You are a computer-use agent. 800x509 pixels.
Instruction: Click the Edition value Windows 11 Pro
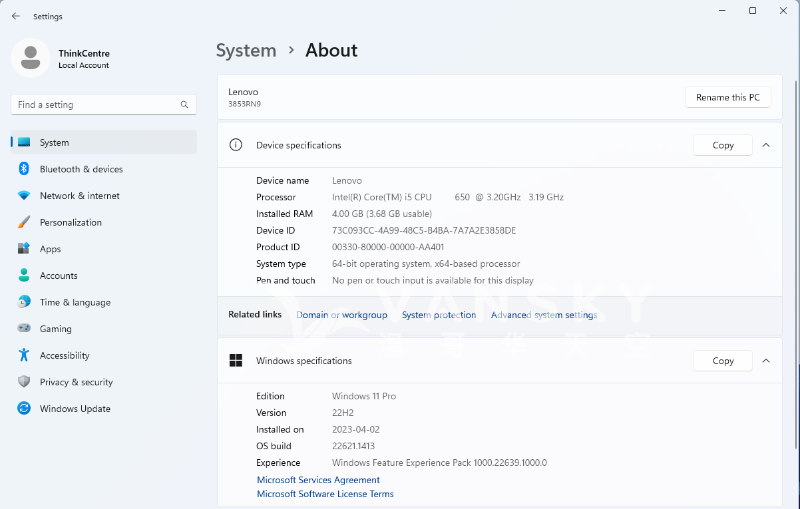tap(364, 396)
